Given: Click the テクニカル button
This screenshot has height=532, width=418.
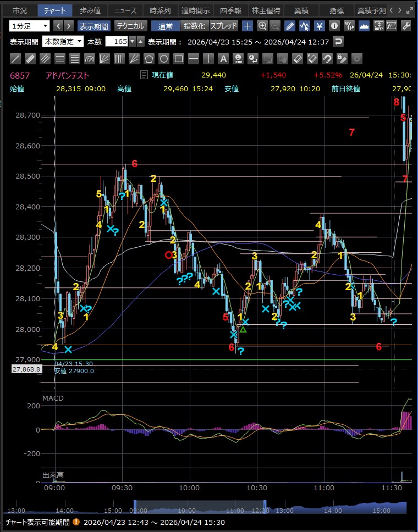Looking at the screenshot, I should pyautogui.click(x=130, y=26).
